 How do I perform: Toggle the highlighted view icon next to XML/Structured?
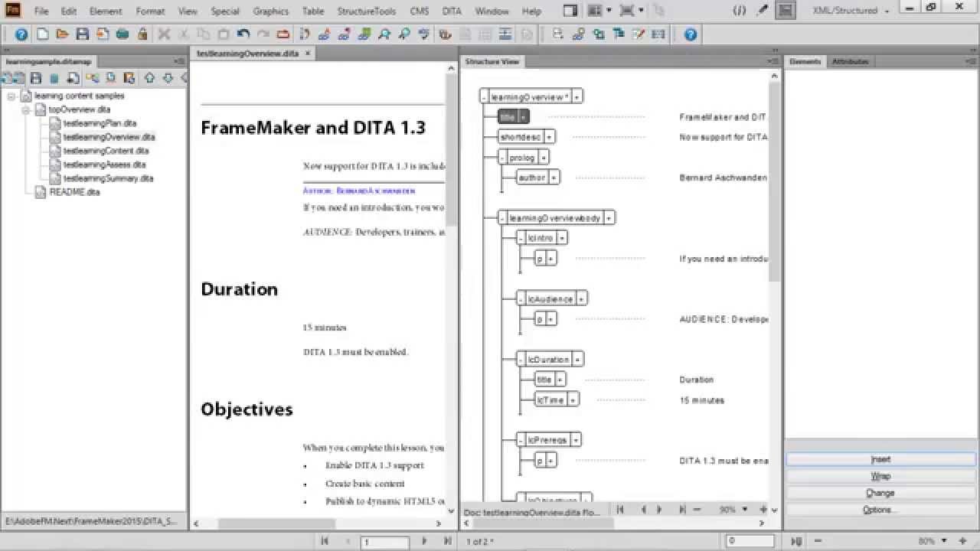click(x=785, y=11)
